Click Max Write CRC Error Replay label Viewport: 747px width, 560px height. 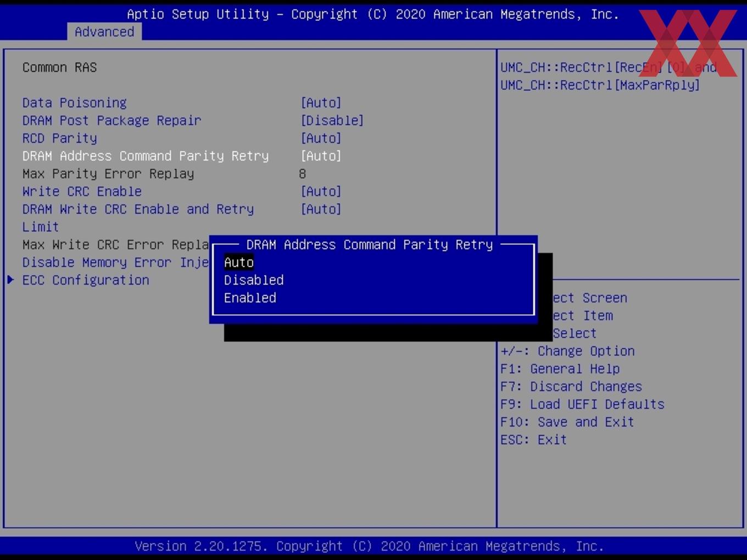pyautogui.click(x=115, y=244)
